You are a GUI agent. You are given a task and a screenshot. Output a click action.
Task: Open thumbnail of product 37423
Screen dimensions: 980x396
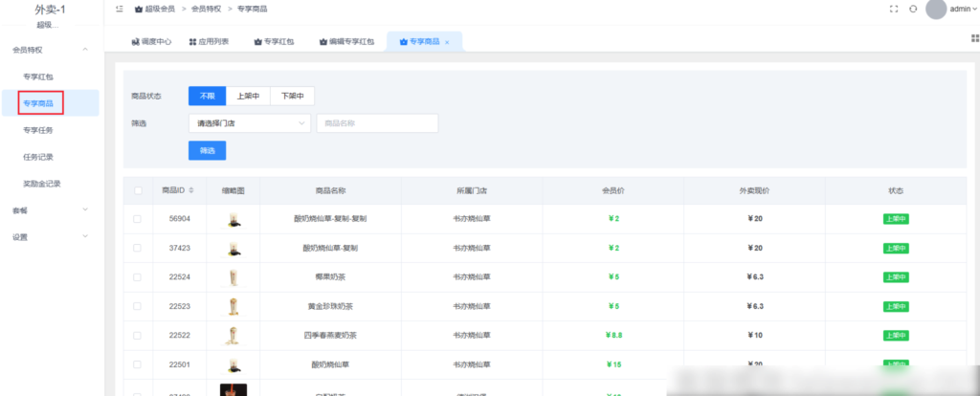point(234,248)
